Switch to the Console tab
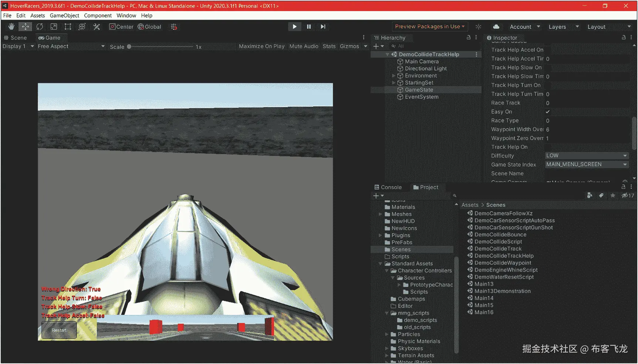Viewport: 638px width, 364px height. coord(388,187)
